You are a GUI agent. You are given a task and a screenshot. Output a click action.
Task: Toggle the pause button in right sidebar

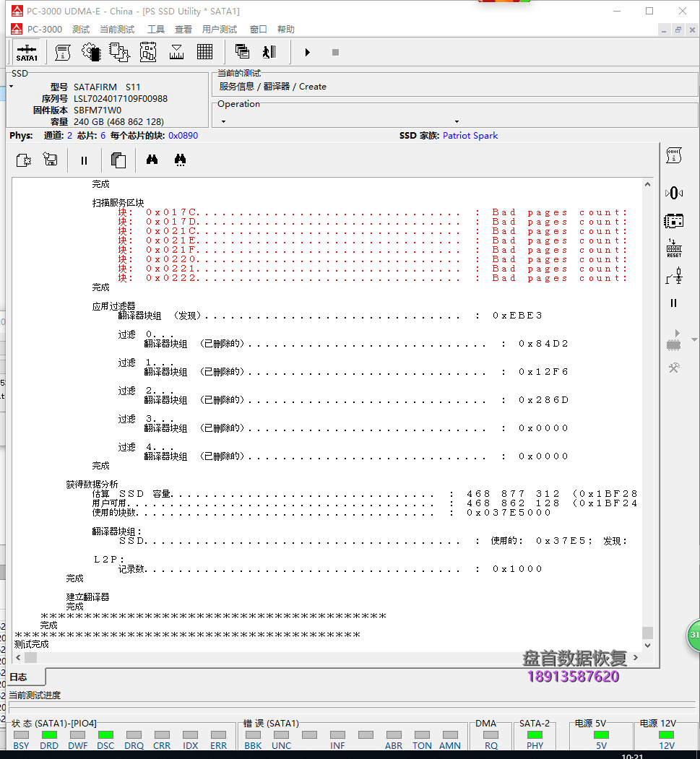(x=673, y=303)
